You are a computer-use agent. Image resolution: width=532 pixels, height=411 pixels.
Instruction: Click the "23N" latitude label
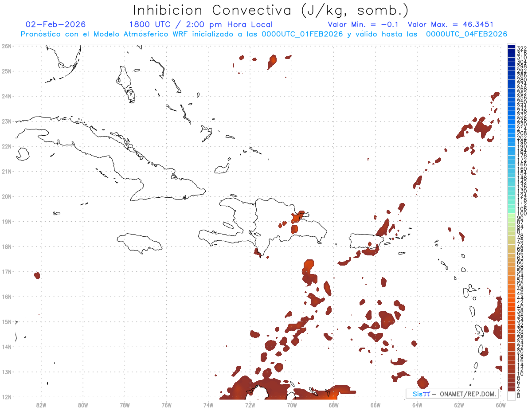pos(7,121)
